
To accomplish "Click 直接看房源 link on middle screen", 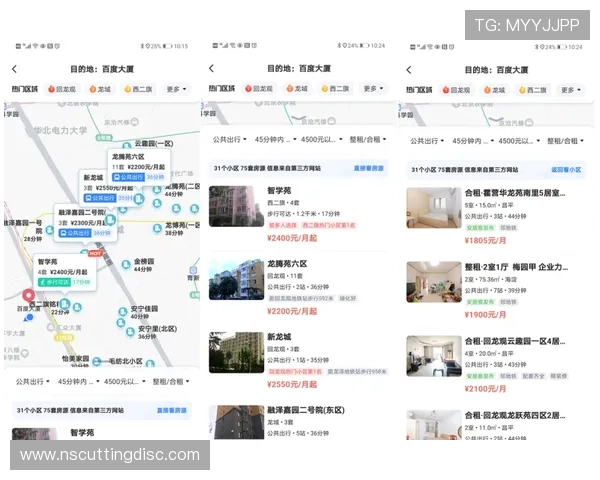I will click(369, 168).
